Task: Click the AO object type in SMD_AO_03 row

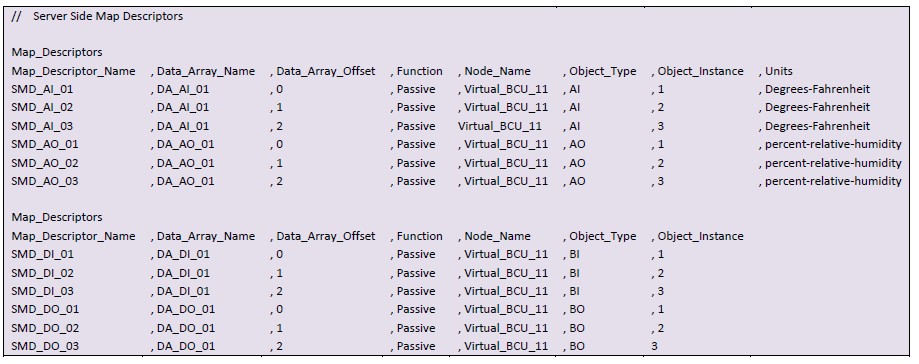Action: point(577,181)
